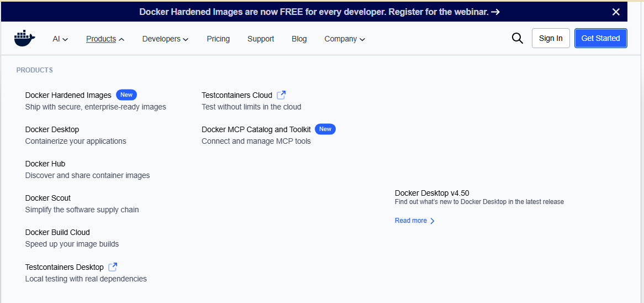Collapse the Products dropdown menu
Screen dimensions: 644x303
coord(105,39)
